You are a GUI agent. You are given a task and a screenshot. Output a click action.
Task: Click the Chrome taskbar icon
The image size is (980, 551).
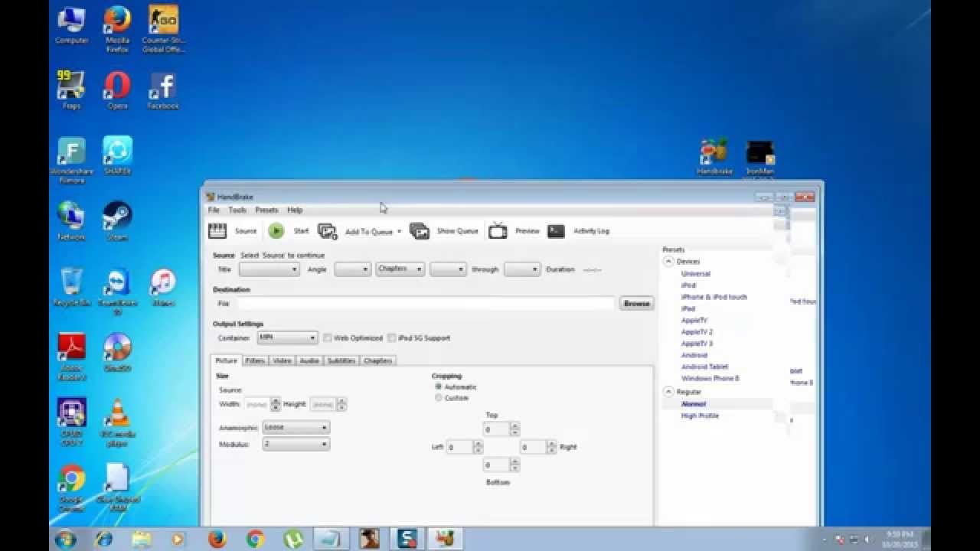[256, 539]
